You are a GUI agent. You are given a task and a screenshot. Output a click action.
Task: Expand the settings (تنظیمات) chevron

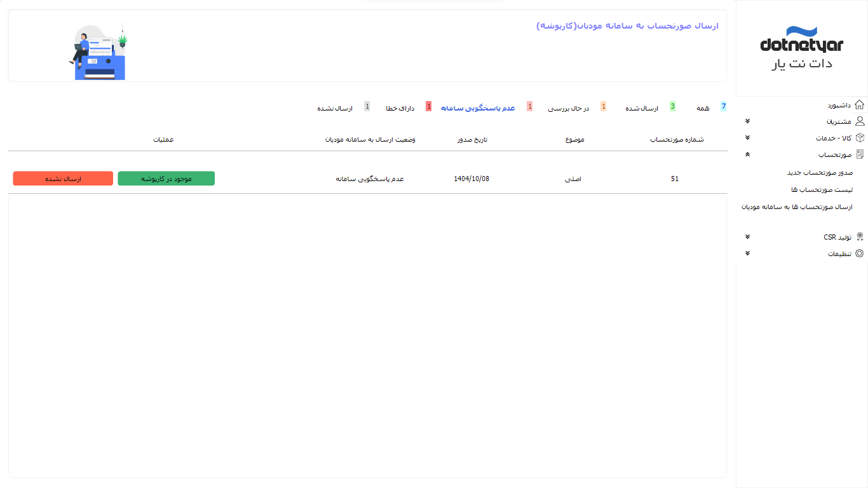[x=747, y=254]
